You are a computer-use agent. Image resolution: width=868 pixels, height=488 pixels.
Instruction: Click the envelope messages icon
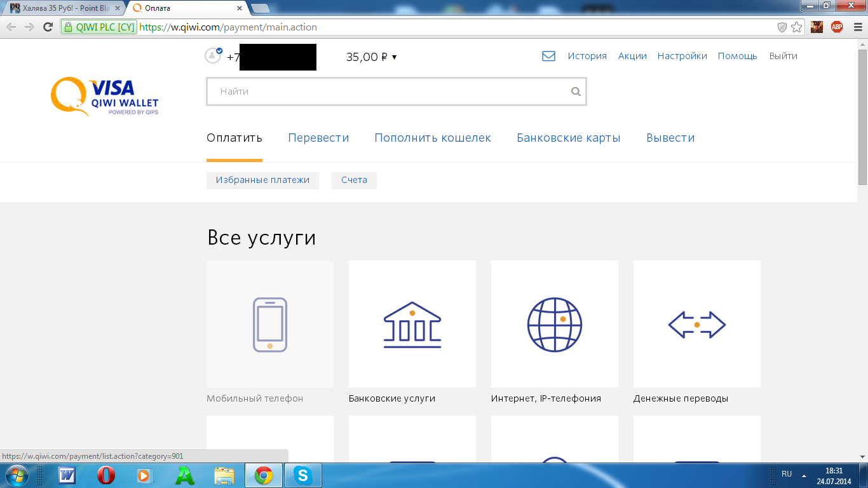(x=548, y=56)
